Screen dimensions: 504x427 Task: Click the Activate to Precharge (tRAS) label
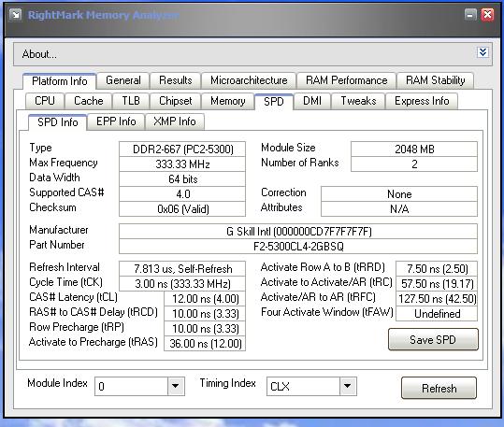pos(94,342)
